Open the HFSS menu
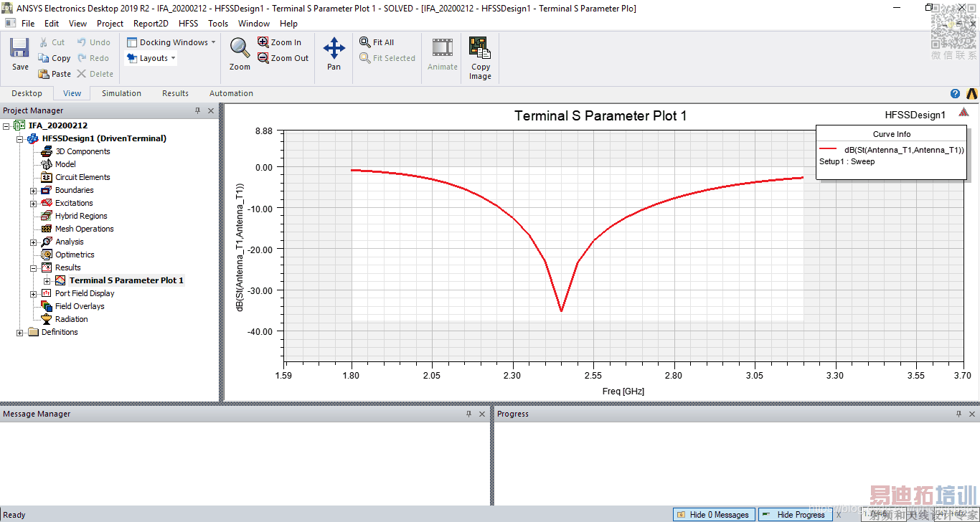The image size is (980, 522). coord(188,24)
